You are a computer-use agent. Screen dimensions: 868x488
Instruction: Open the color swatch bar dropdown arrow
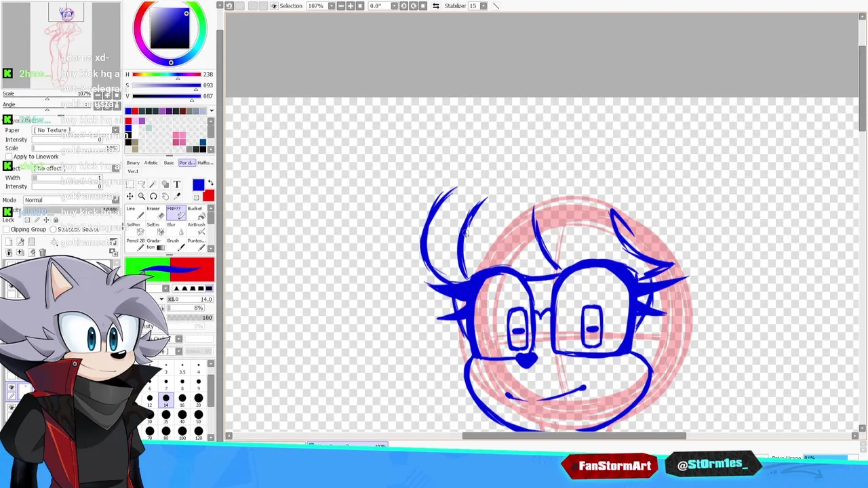click(x=211, y=111)
